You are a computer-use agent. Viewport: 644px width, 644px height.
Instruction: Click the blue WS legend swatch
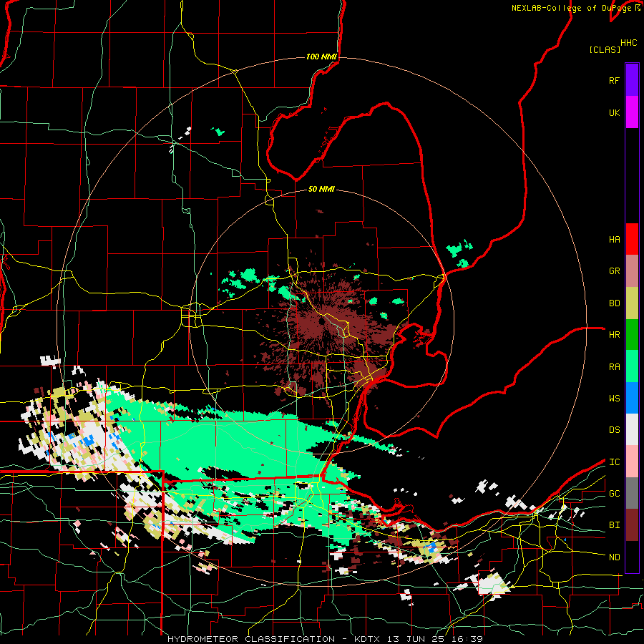pyautogui.click(x=632, y=398)
